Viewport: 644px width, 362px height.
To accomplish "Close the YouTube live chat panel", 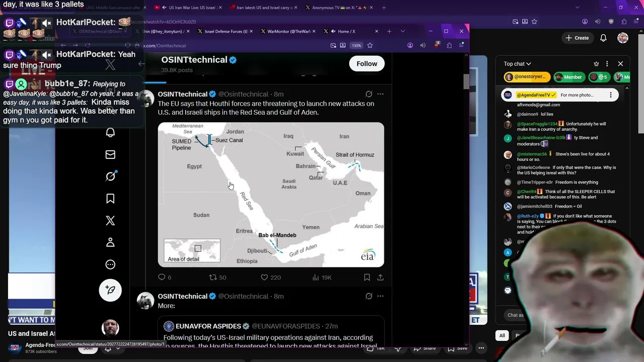I will pyautogui.click(x=620, y=64).
